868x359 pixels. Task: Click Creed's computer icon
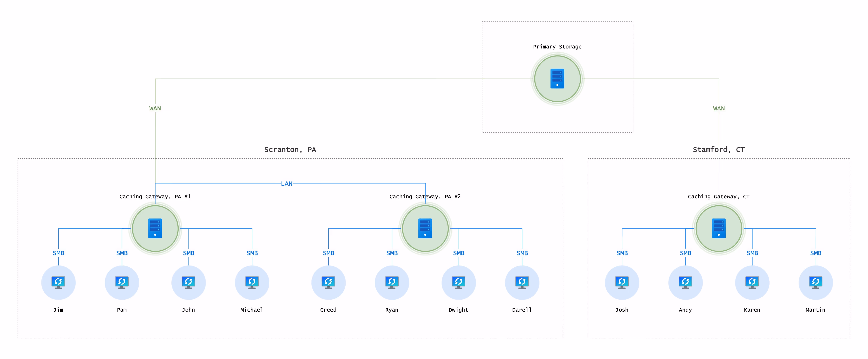pyautogui.click(x=329, y=283)
